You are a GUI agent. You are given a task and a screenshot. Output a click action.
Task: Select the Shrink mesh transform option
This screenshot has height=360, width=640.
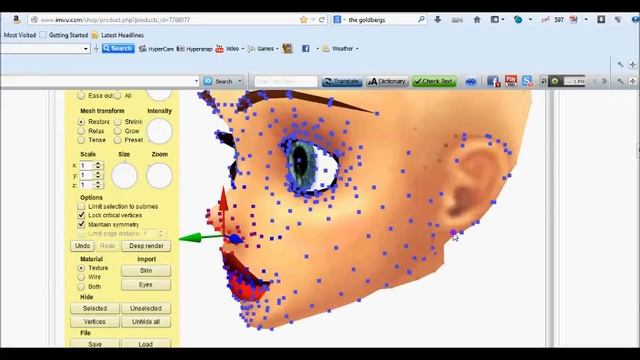point(118,122)
